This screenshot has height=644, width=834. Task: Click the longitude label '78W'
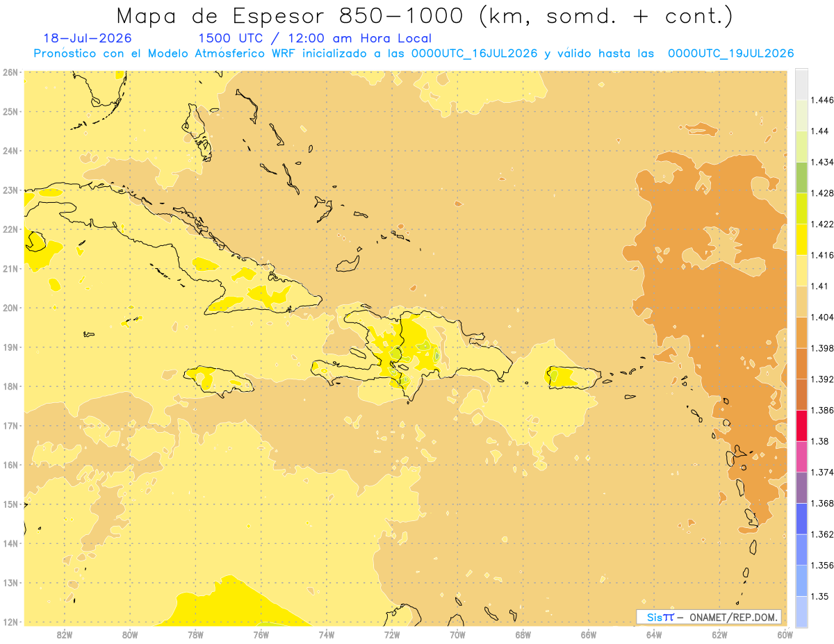pyautogui.click(x=195, y=635)
